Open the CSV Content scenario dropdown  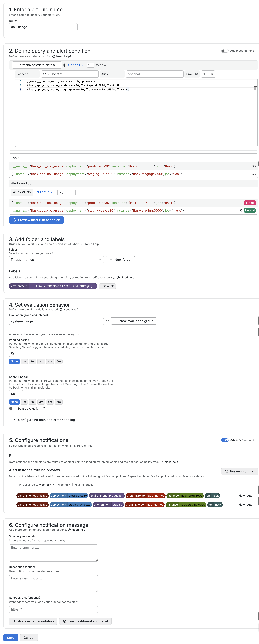(x=69, y=74)
